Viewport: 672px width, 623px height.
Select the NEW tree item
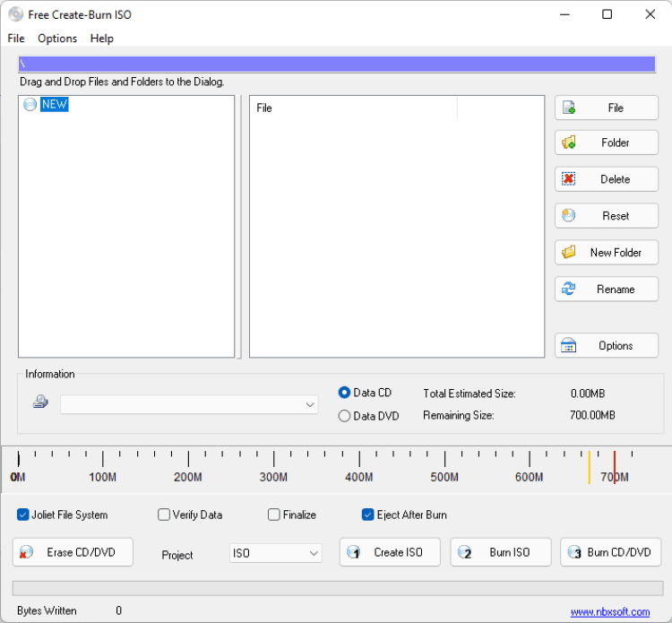[55, 104]
